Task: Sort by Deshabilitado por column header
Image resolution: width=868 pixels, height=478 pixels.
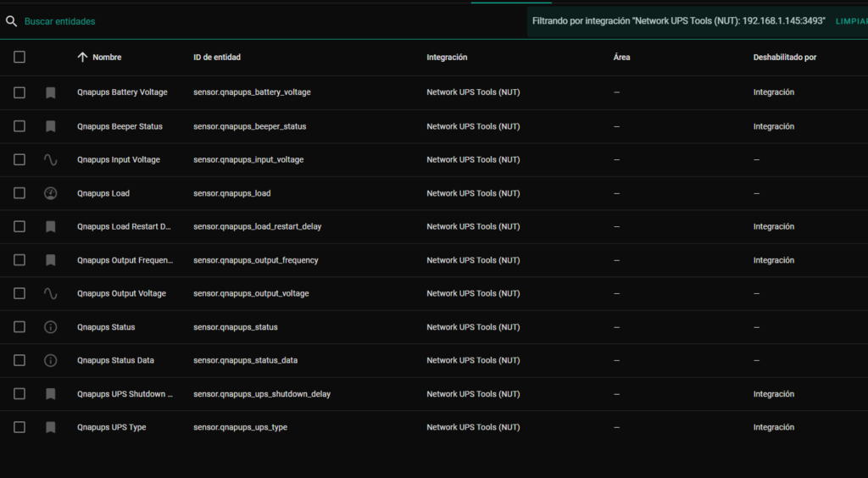Action: coord(784,57)
